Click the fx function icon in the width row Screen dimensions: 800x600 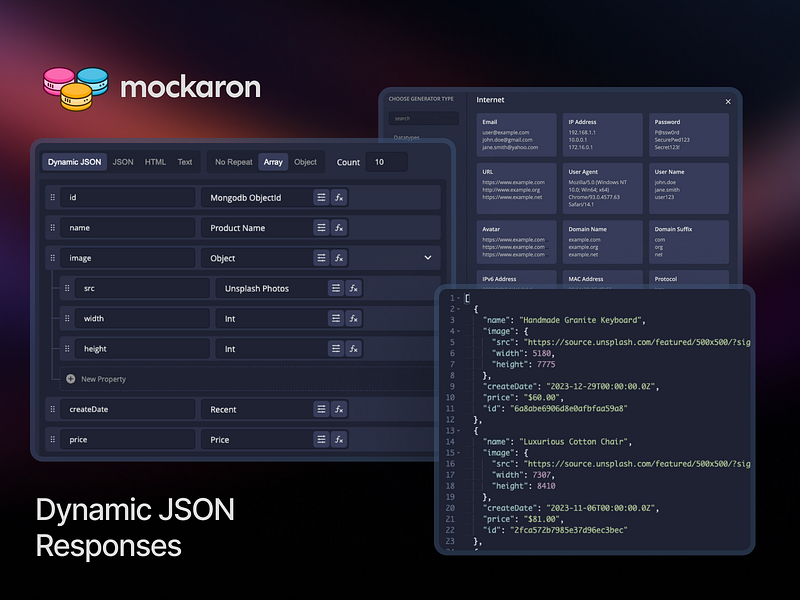pos(354,318)
